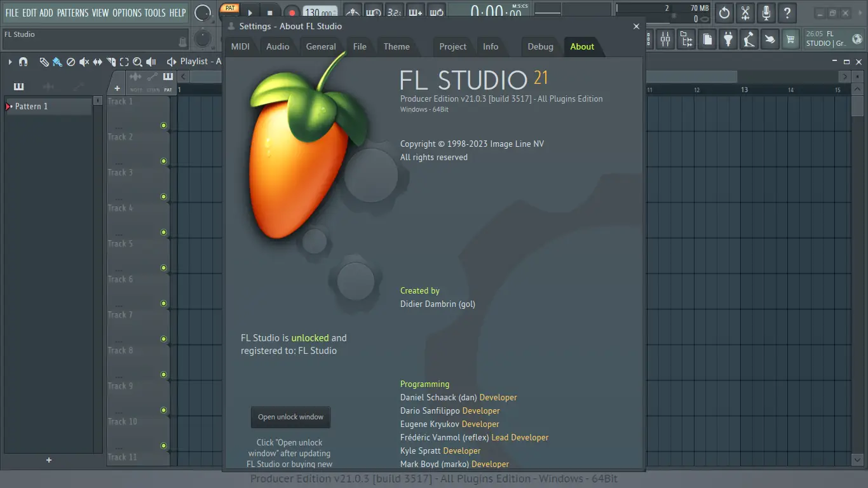The height and width of the screenshot is (488, 868).
Task: Adjust the 130.000 tempo control
Action: point(318,11)
